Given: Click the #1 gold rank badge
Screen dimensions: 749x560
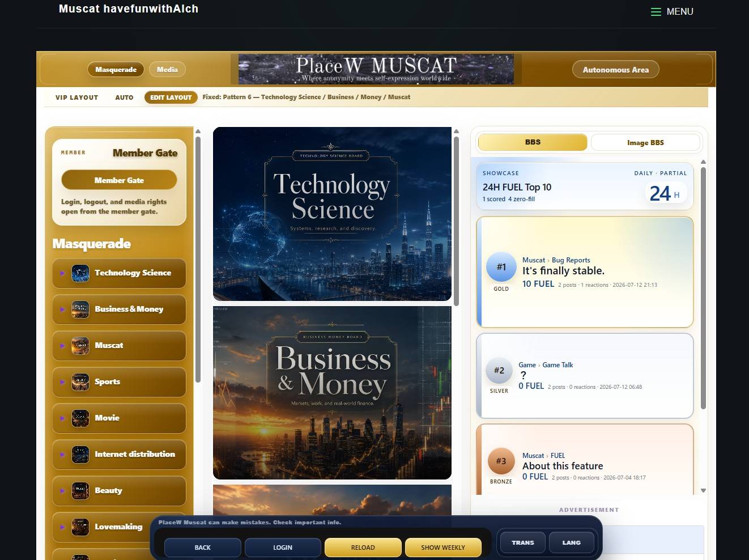Looking at the screenshot, I should coord(501,267).
